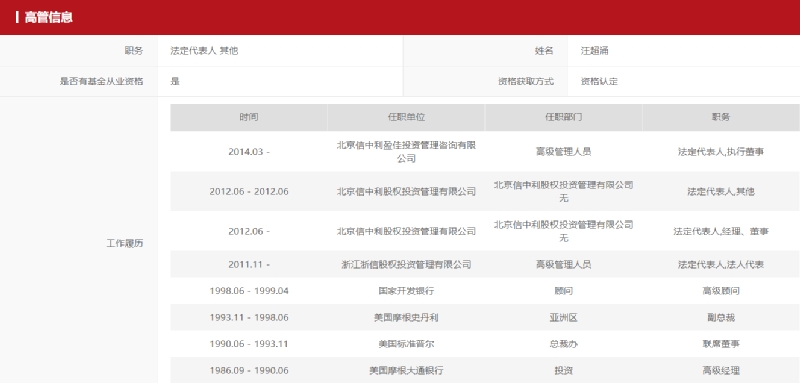Select the 任职部门 column header
800x383 pixels.
point(564,117)
